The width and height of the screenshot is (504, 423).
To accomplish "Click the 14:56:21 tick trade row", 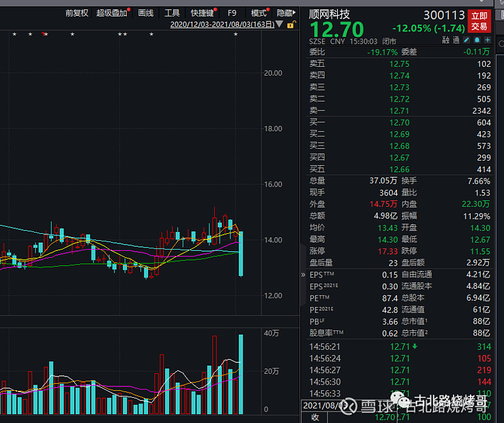I will (x=400, y=347).
